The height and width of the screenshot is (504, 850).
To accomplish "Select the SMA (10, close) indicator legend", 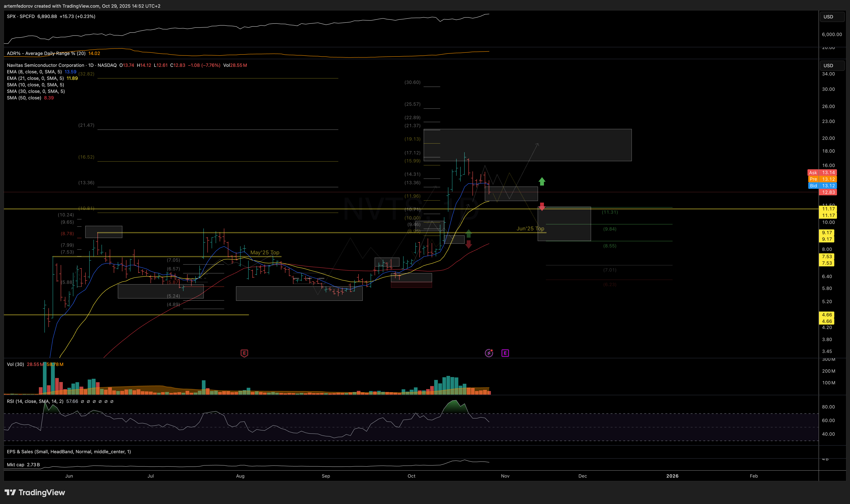I will click(35, 85).
